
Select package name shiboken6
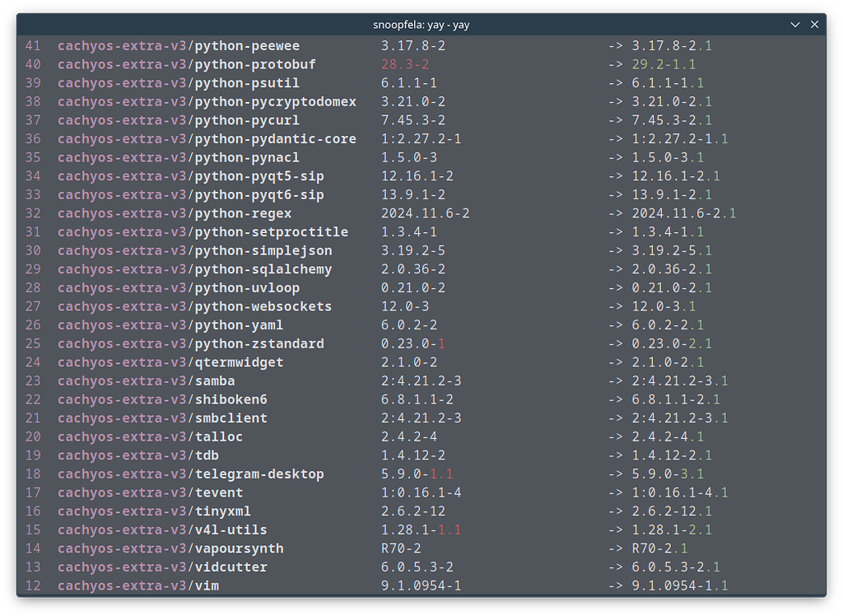[x=231, y=399]
